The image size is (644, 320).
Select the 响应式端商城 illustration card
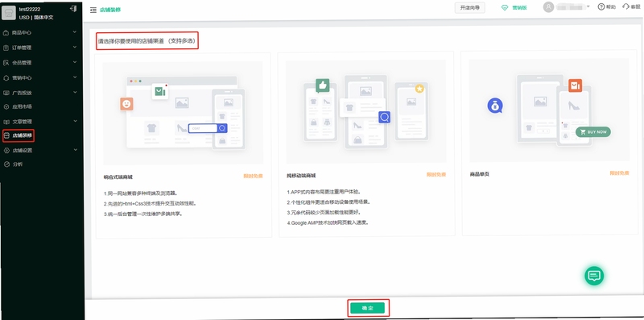(x=184, y=113)
